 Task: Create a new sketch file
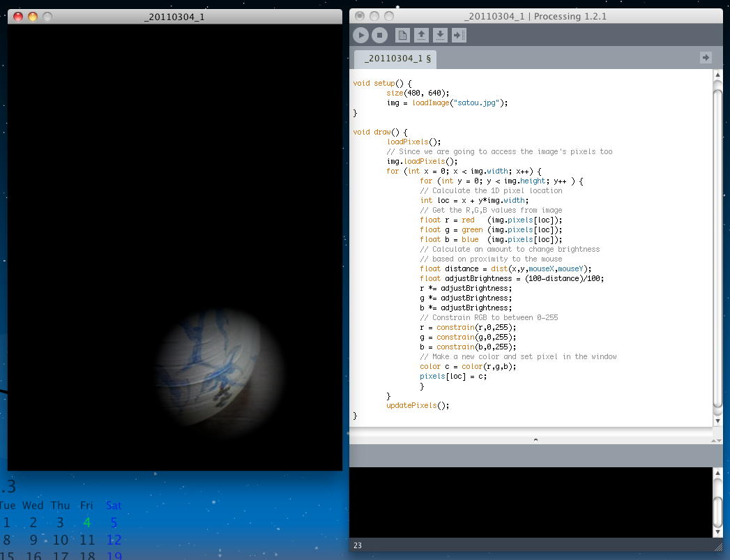tap(402, 35)
